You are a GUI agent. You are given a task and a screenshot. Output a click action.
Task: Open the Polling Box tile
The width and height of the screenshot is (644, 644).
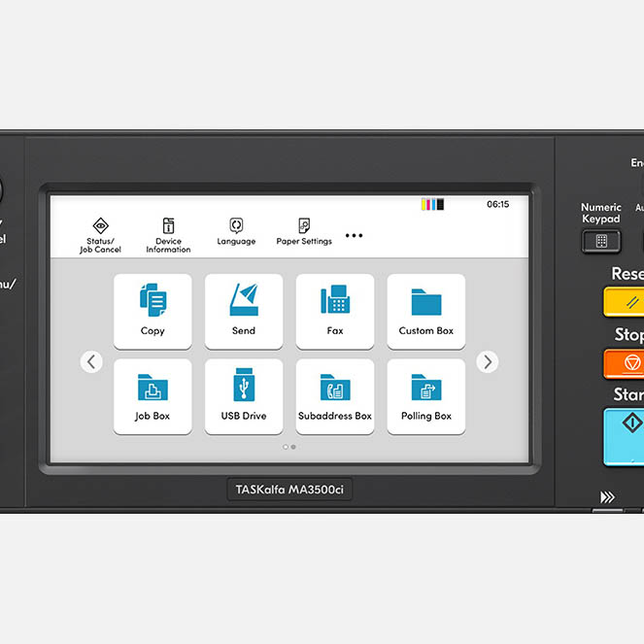[x=426, y=396]
